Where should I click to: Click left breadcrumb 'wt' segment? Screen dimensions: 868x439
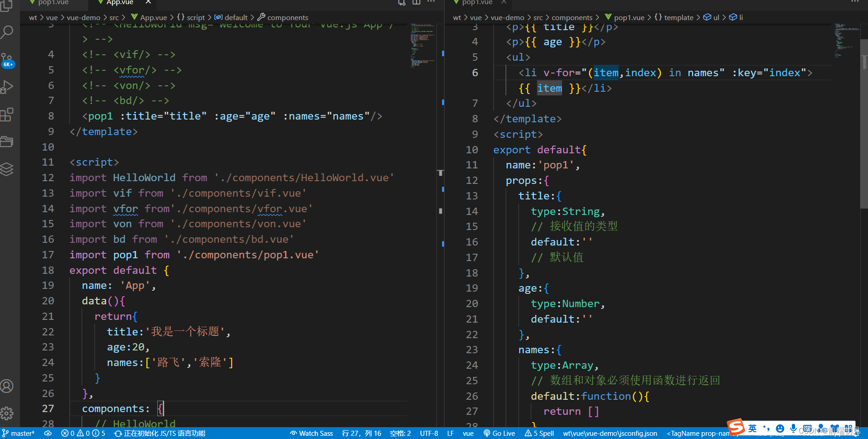33,17
